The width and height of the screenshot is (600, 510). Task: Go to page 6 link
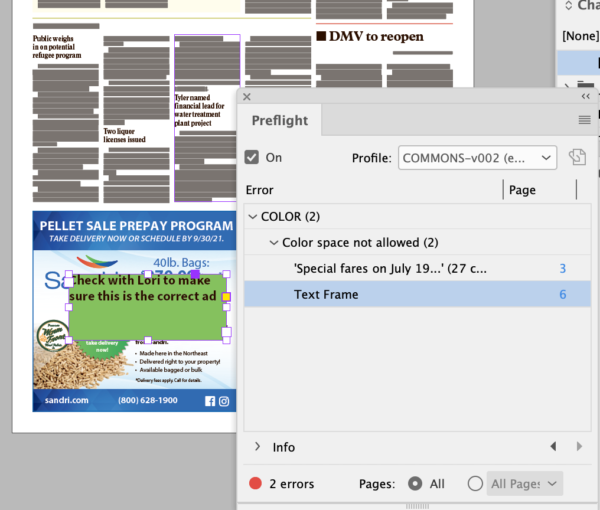562,295
